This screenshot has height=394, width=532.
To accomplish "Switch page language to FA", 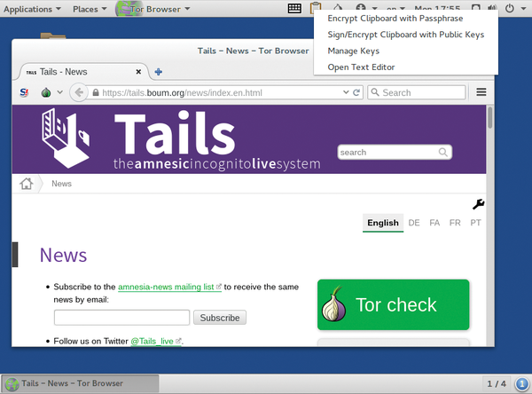I will [x=434, y=223].
